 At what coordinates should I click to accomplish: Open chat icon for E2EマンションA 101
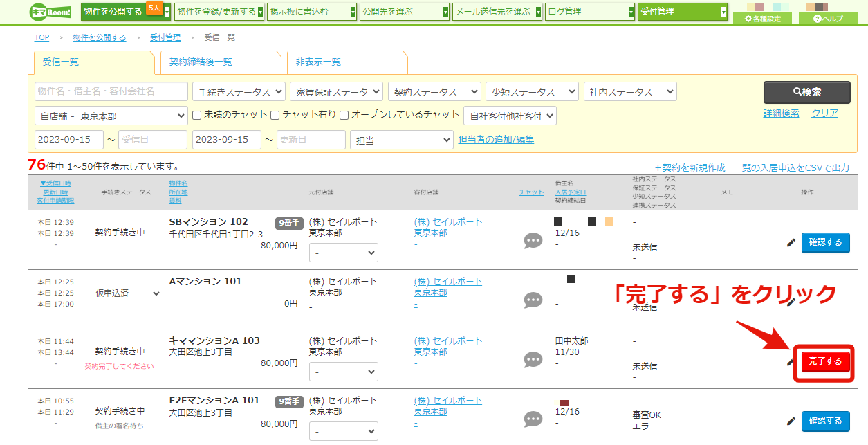[x=533, y=419]
